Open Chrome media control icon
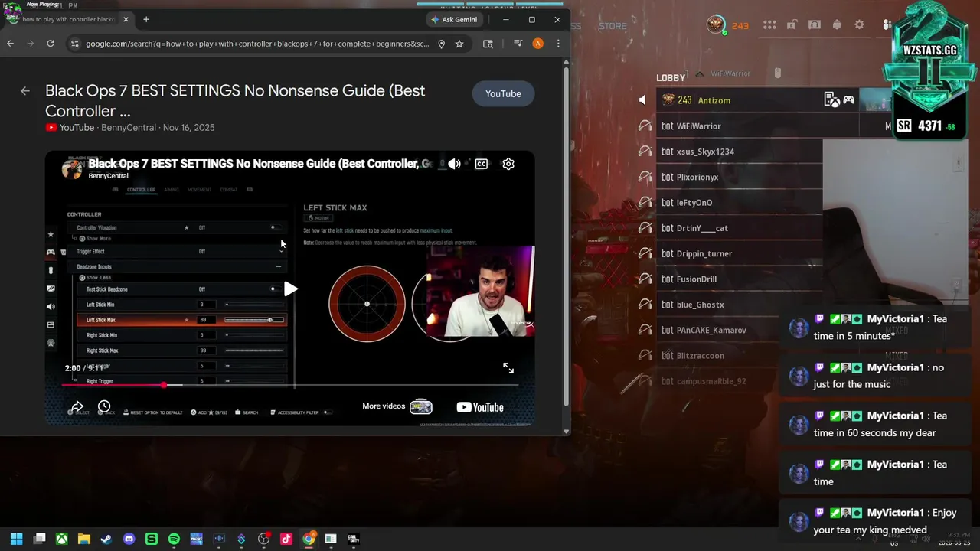The width and height of the screenshot is (980, 551). click(x=518, y=44)
